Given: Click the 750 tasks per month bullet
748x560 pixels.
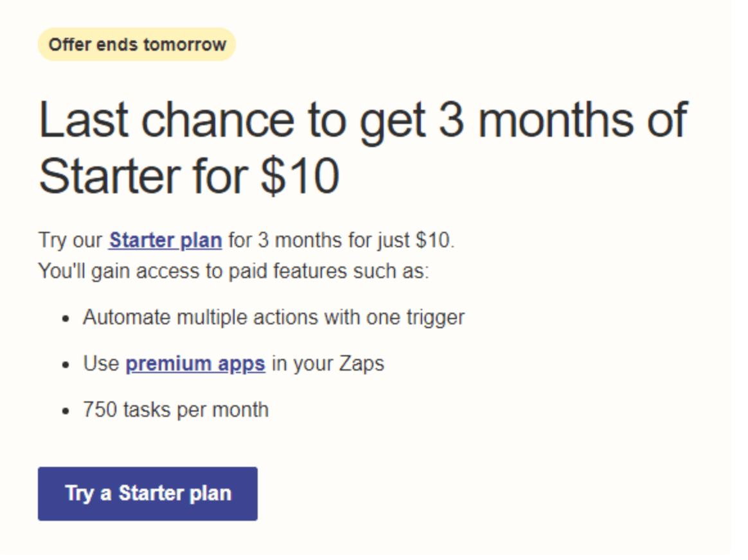Looking at the screenshot, I should [175, 409].
